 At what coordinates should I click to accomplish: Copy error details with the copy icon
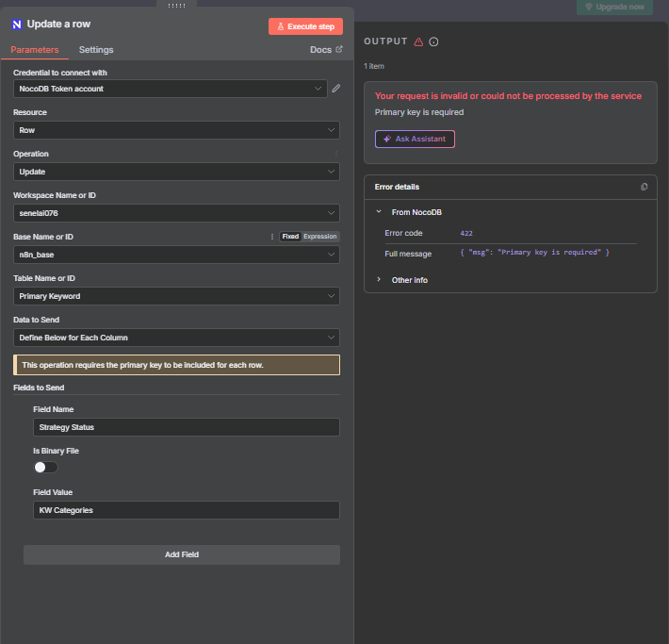tap(644, 187)
